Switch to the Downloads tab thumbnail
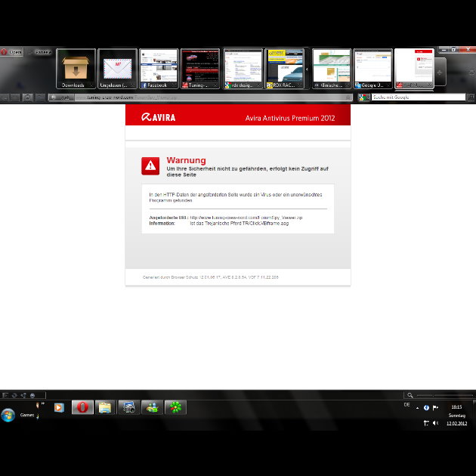 (76, 69)
